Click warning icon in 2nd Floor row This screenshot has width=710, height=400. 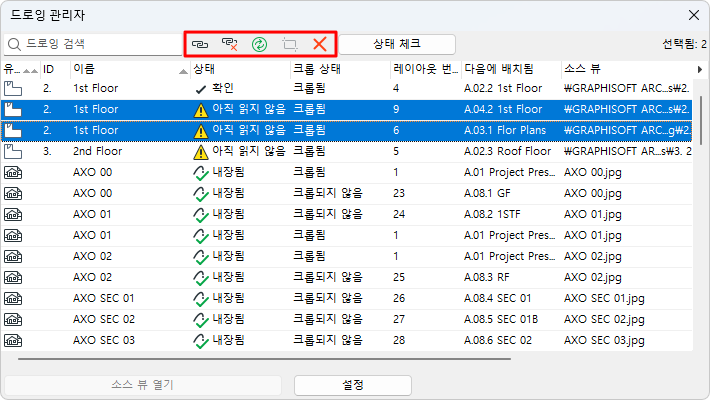[201, 152]
